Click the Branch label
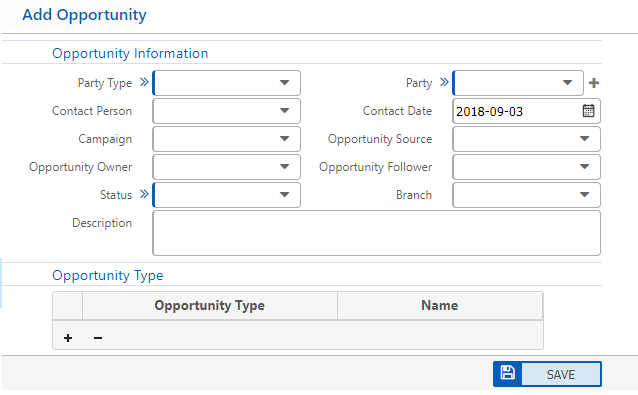This screenshot has height=395, width=638. pyautogui.click(x=414, y=195)
